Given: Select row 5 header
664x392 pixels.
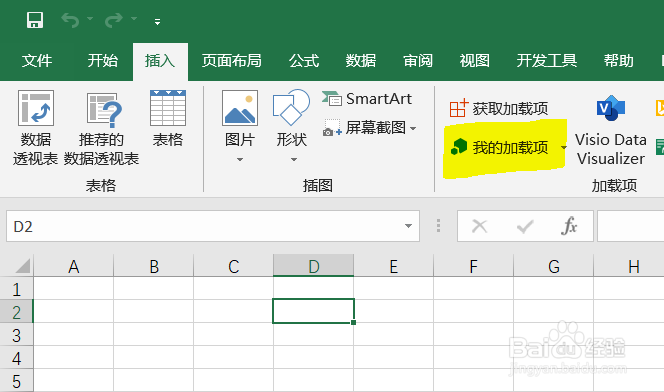Looking at the screenshot, I should click(x=17, y=380).
